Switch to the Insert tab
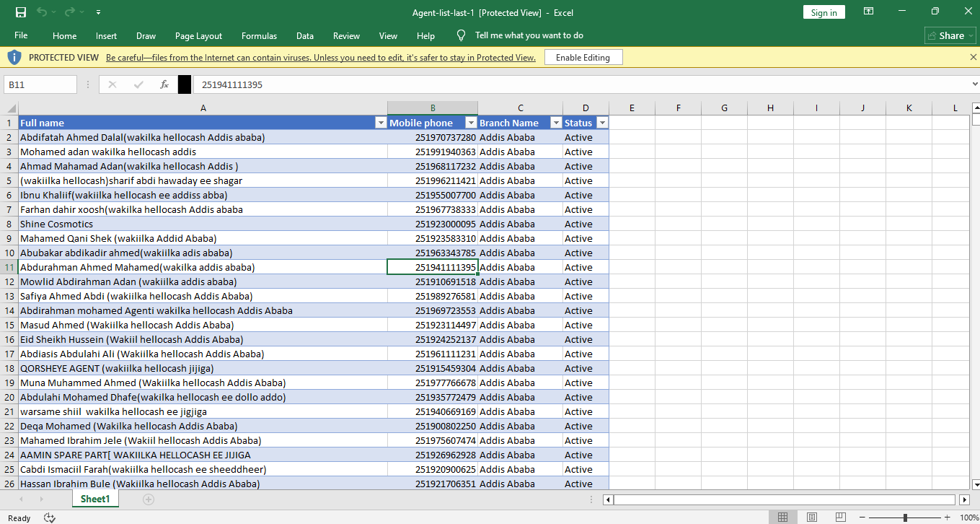 click(106, 36)
